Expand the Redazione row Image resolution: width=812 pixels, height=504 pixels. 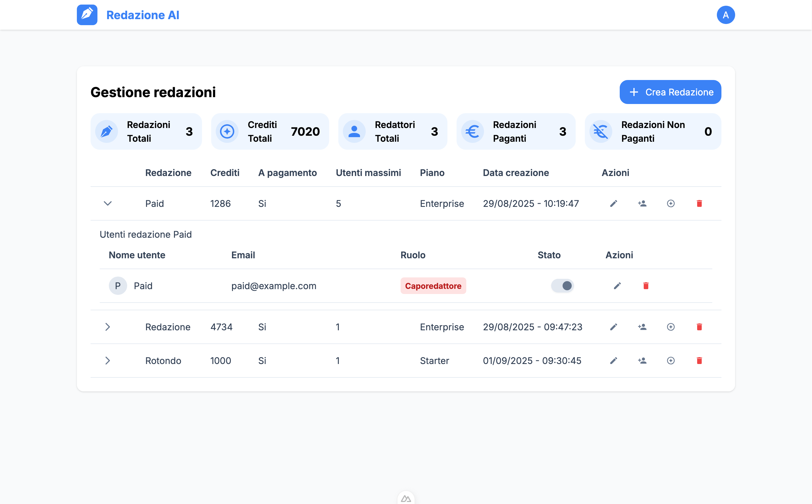pyautogui.click(x=107, y=327)
